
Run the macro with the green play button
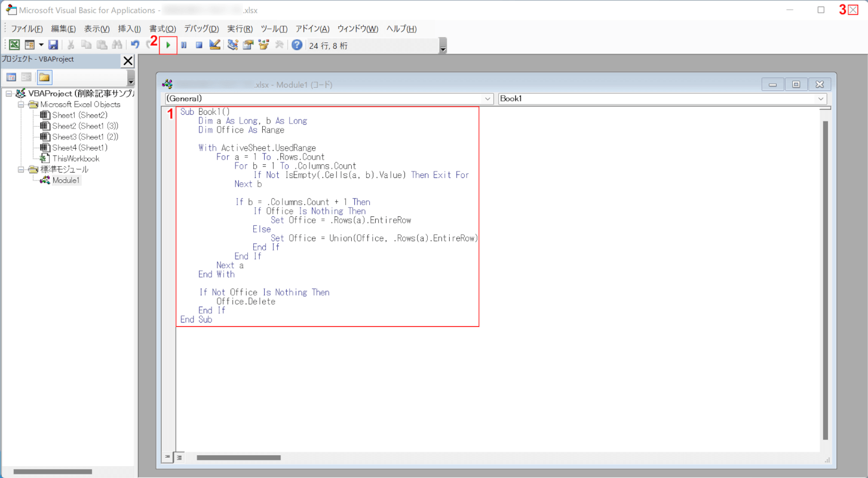point(168,45)
